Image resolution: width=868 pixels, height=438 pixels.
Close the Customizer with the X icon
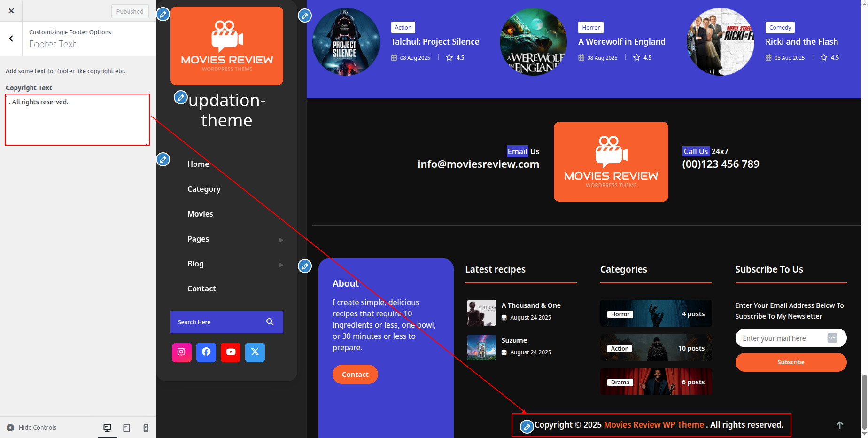click(x=11, y=11)
